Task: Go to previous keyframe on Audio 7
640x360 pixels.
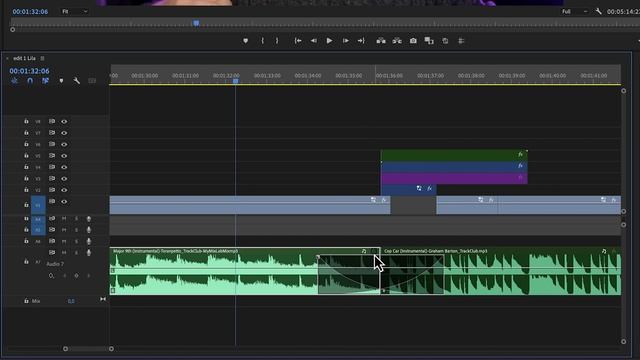Action: [x=64, y=276]
